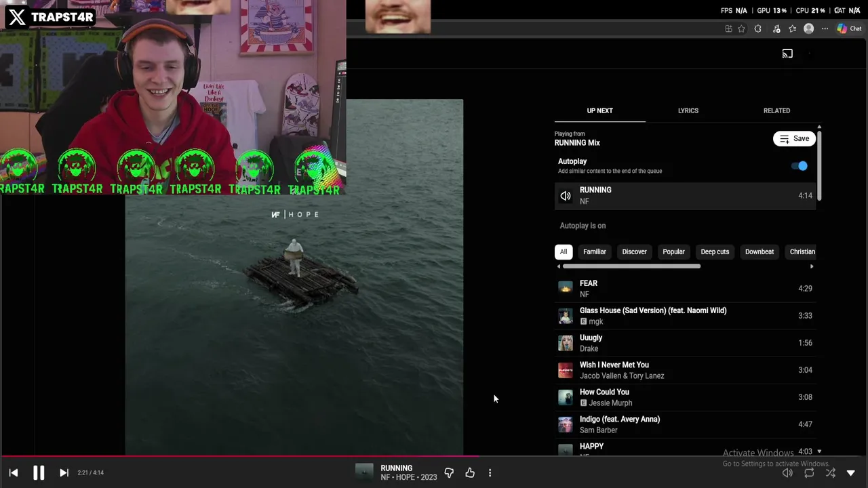
Task: Play How Could You by Jessie Murph
Action: 685,397
